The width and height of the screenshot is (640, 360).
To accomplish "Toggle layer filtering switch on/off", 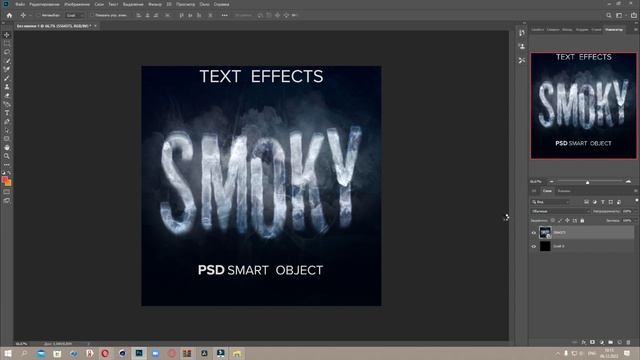I will [637, 200].
